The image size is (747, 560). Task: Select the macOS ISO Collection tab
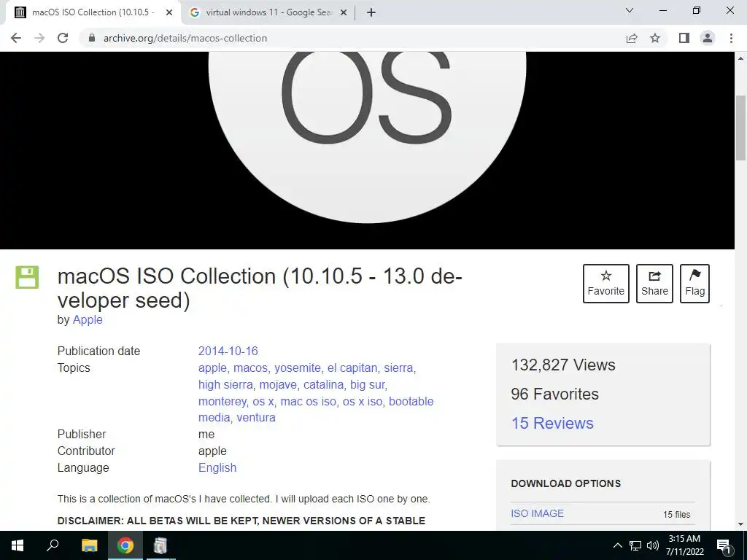click(93, 12)
